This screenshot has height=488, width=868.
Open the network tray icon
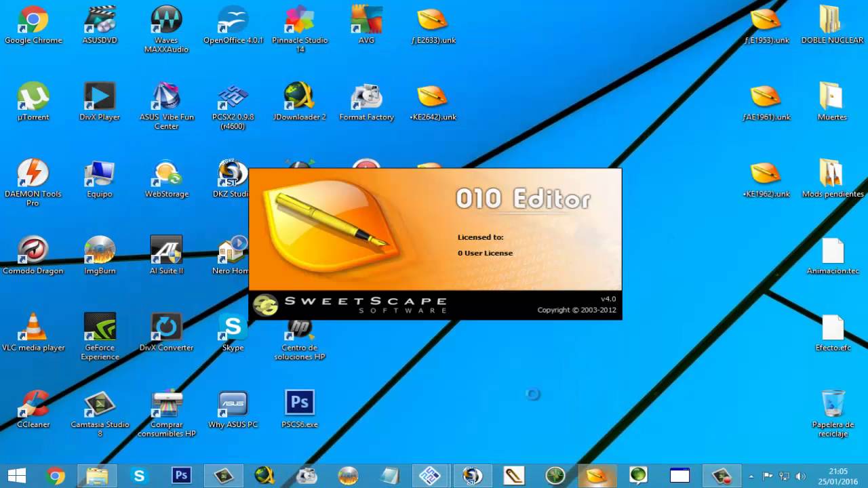pyautogui.click(x=785, y=476)
